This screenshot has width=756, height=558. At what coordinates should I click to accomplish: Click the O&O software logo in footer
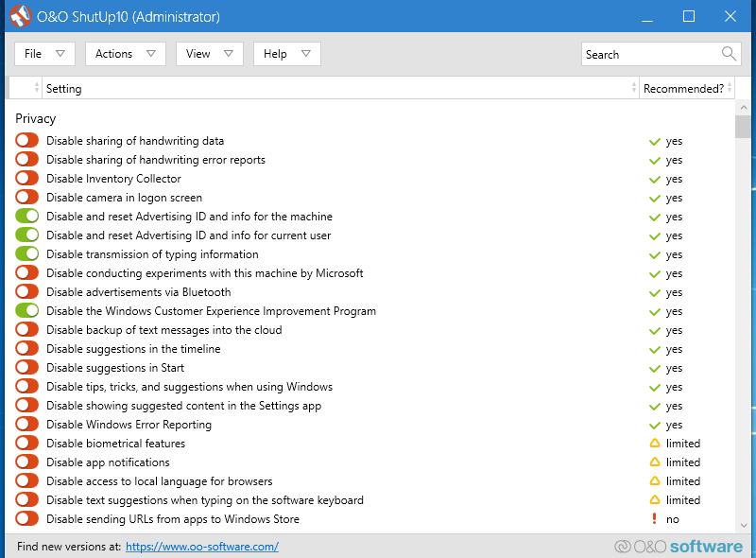(679, 546)
